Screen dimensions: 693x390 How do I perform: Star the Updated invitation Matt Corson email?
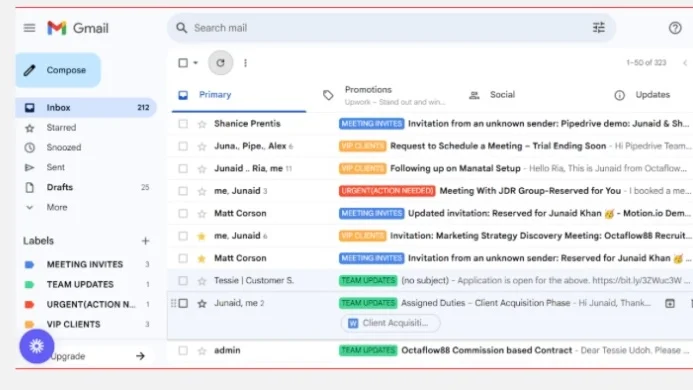[x=202, y=214]
